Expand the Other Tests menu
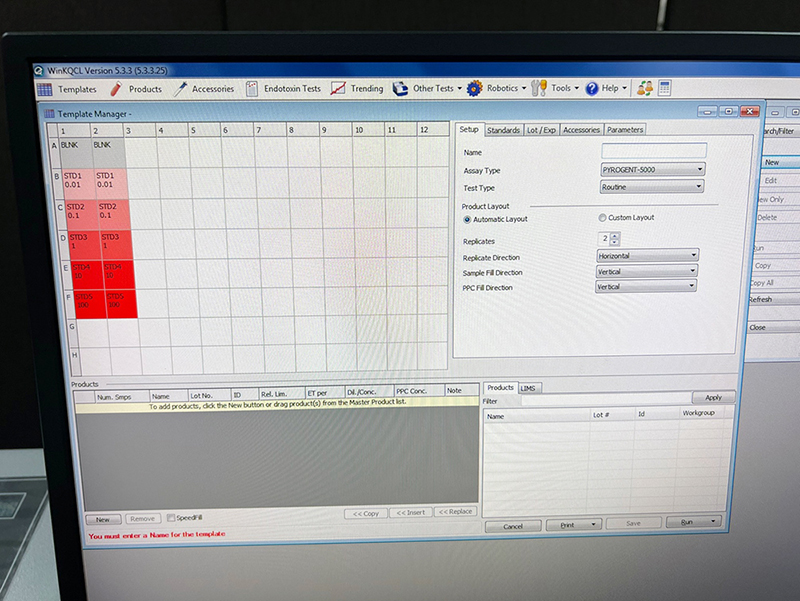Screen dimensions: 800x601 coord(426,88)
